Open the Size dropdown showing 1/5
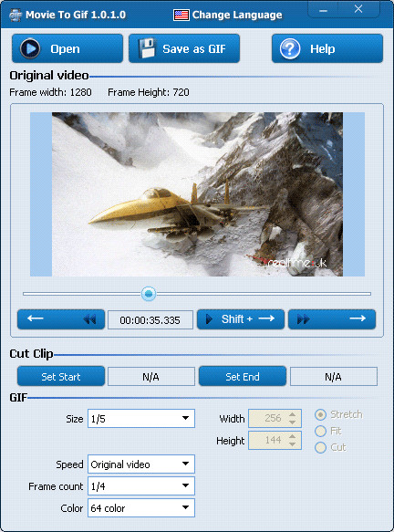The height and width of the screenshot is (532, 394). (141, 418)
